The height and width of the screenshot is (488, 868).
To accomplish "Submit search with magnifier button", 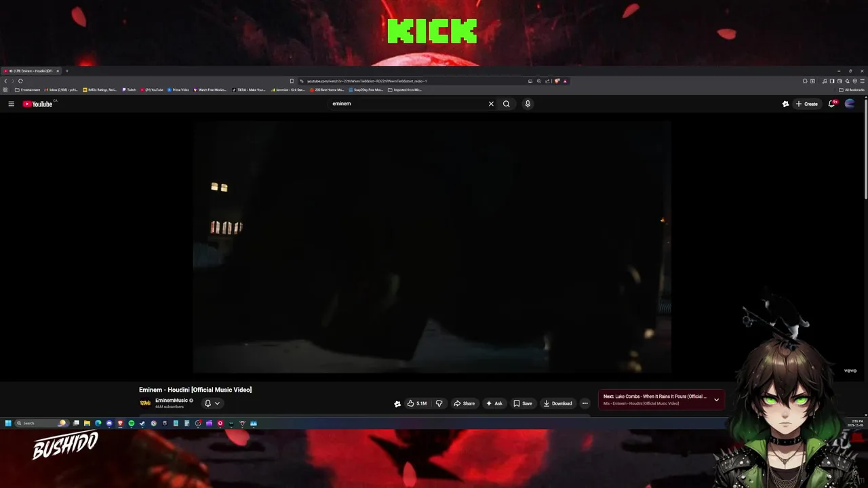I will click(506, 104).
